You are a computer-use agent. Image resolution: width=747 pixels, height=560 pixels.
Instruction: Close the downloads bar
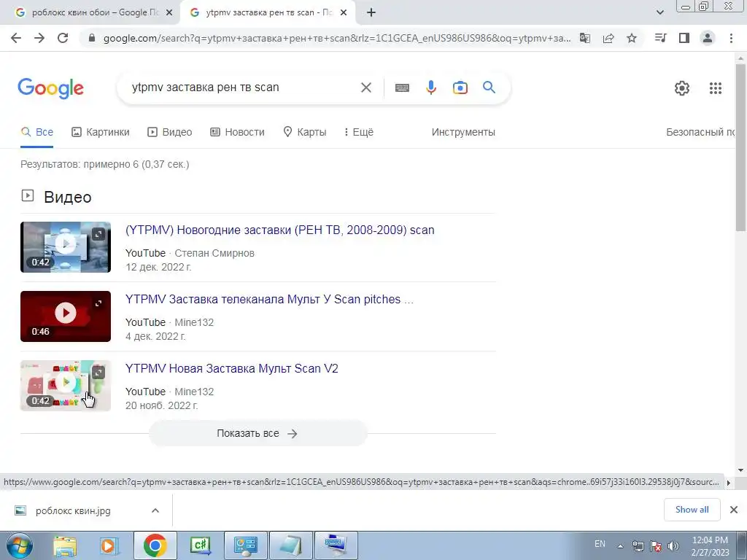[x=734, y=510]
